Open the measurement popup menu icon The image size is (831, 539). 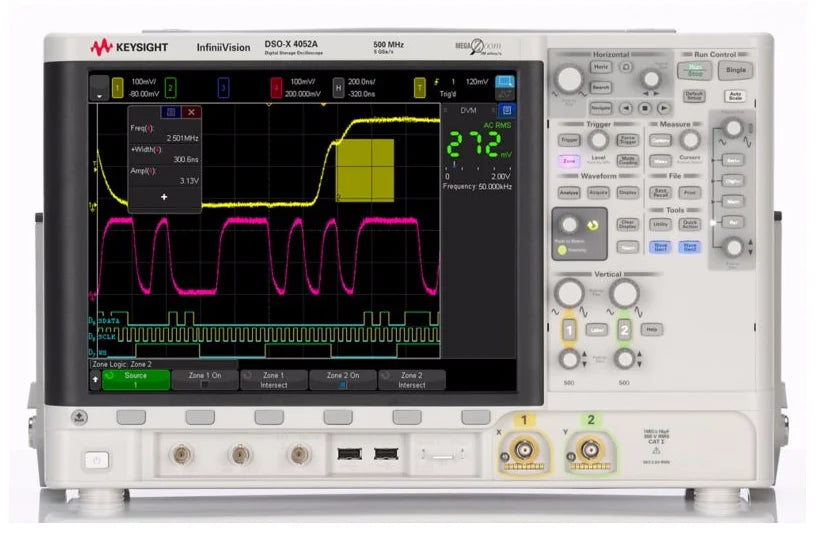pyautogui.click(x=171, y=112)
